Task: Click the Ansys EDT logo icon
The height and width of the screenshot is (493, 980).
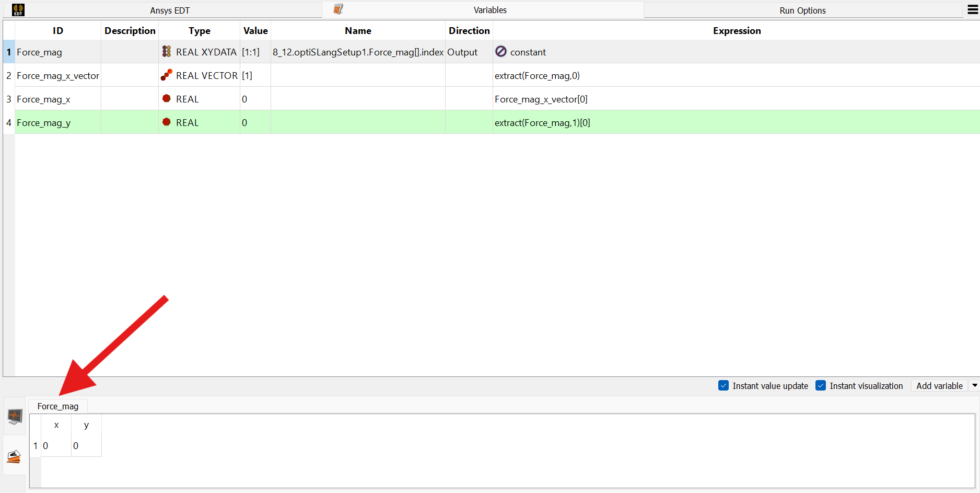Action: [x=18, y=10]
